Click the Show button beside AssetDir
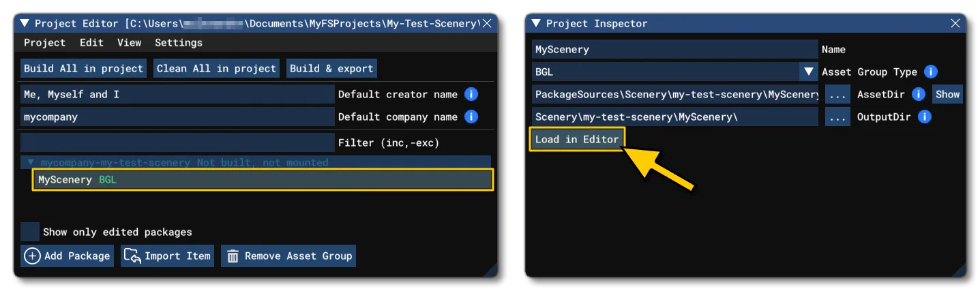Image resolution: width=980 pixels, height=291 pixels. pyautogui.click(x=947, y=94)
